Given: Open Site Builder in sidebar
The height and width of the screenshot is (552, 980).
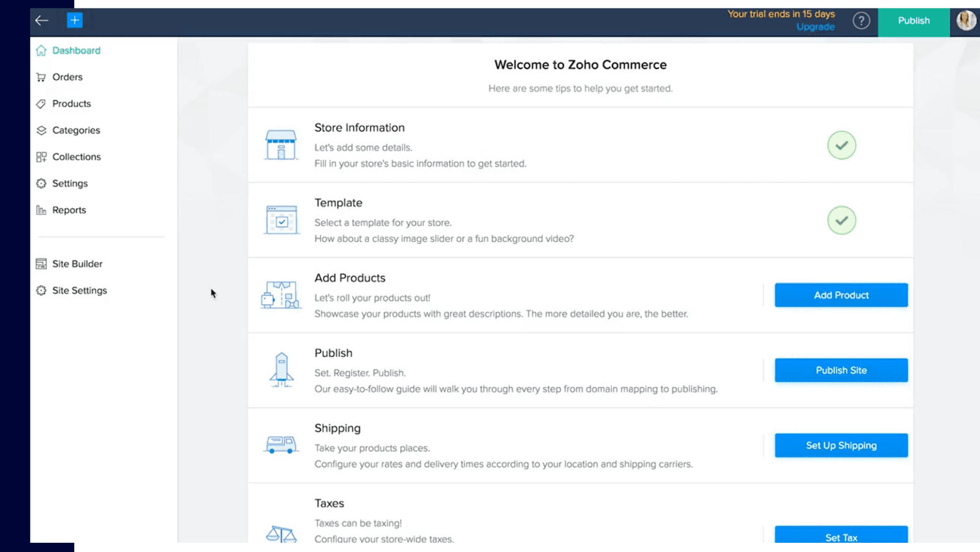Looking at the screenshot, I should [77, 264].
